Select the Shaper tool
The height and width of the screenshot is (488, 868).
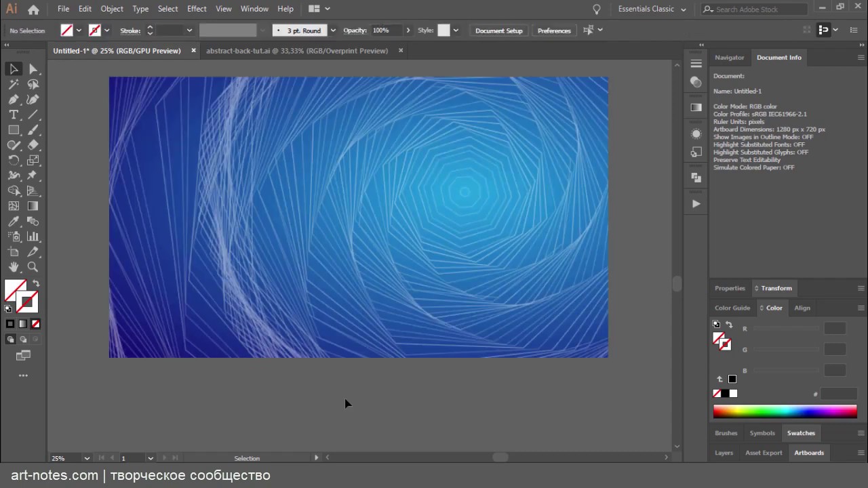[14, 145]
